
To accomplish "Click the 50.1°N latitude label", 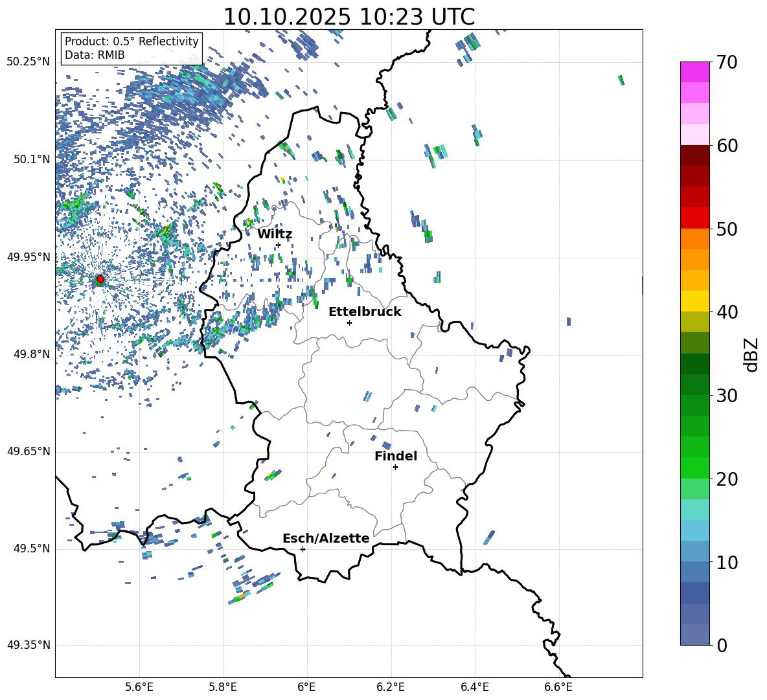I will click(x=32, y=159).
